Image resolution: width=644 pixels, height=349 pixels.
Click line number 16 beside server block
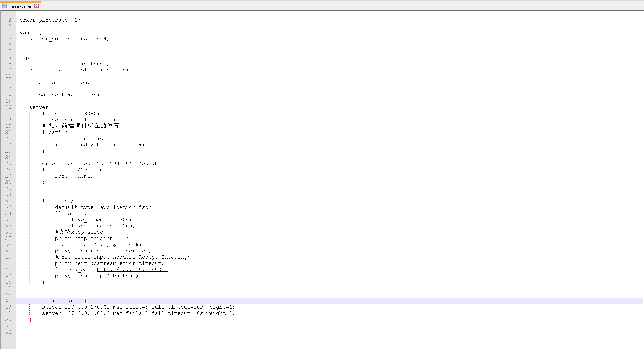8,107
